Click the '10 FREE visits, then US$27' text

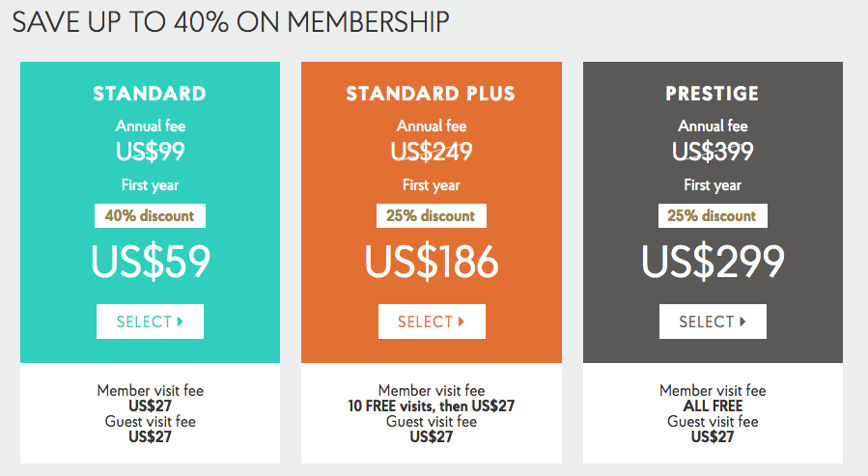tap(432, 406)
